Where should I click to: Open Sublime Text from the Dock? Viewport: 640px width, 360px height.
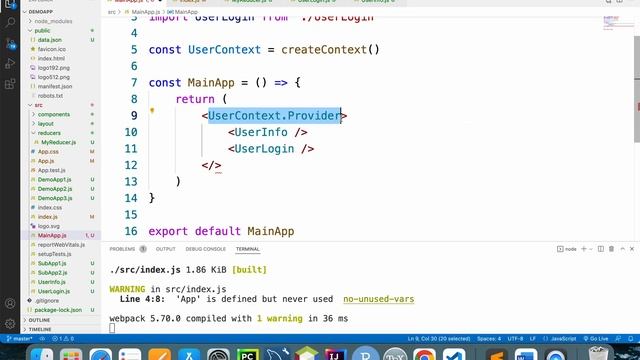pos(496,353)
